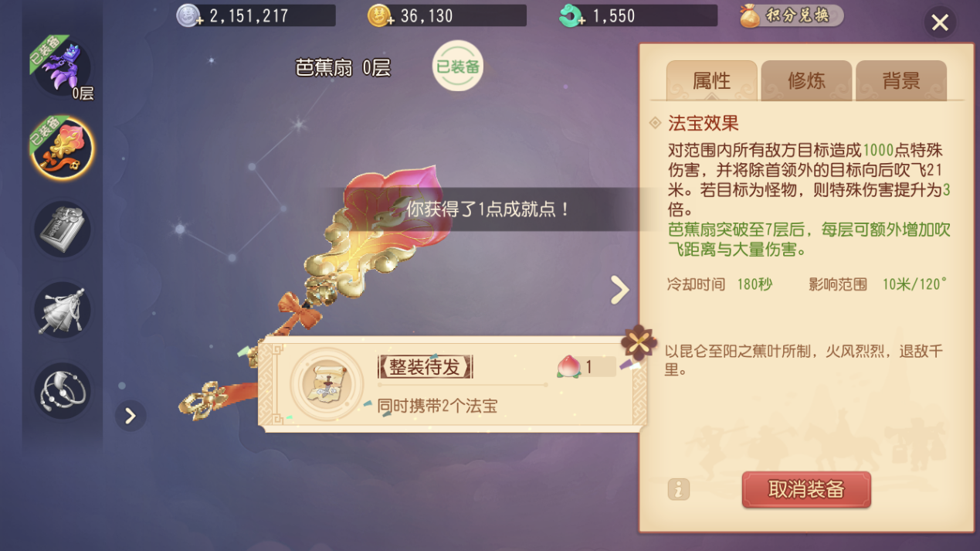
Task: Select the locked bead bracelet treasure
Action: coord(62,391)
